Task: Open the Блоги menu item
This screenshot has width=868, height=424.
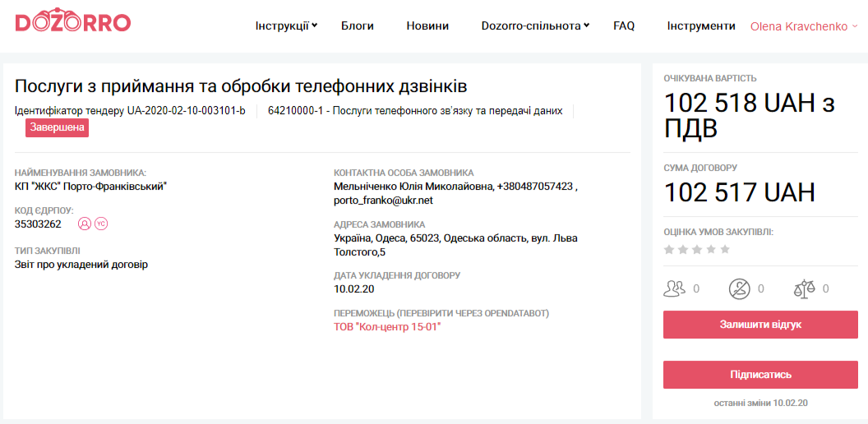Action: coord(357,26)
